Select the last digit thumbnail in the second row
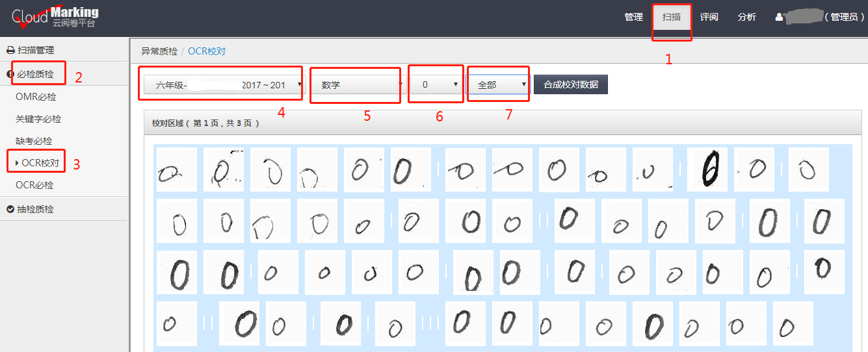Viewport: 868px width, 352px height. pos(824,221)
